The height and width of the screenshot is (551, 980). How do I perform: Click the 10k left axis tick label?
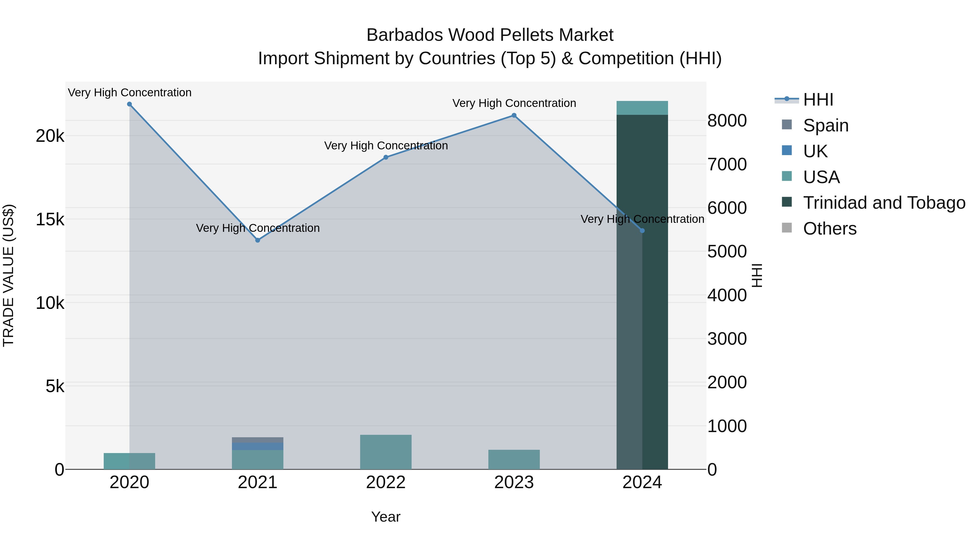[50, 303]
